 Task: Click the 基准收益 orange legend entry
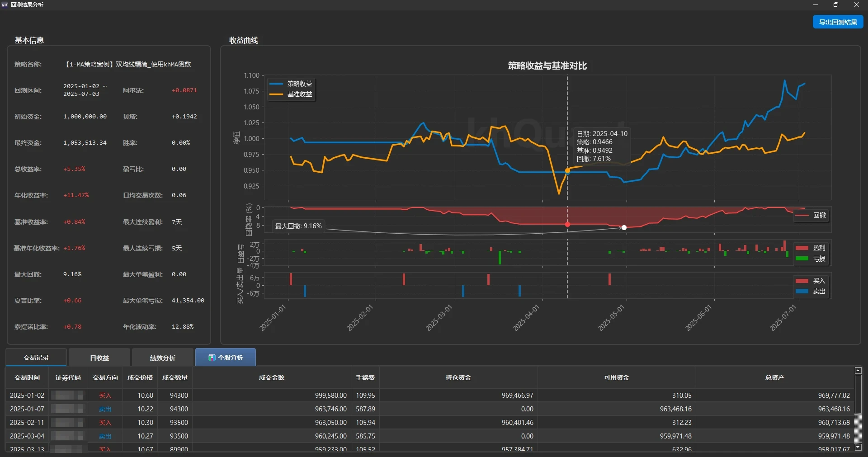pos(291,94)
